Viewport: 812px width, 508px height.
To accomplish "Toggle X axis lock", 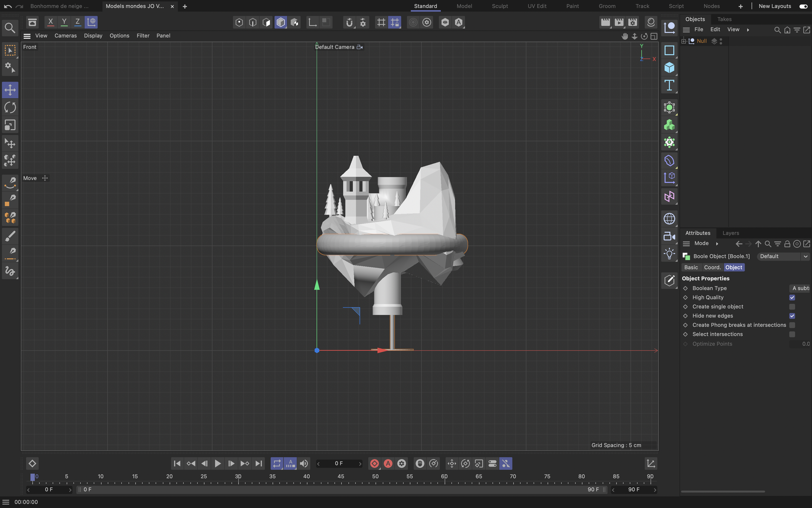I will (x=50, y=22).
